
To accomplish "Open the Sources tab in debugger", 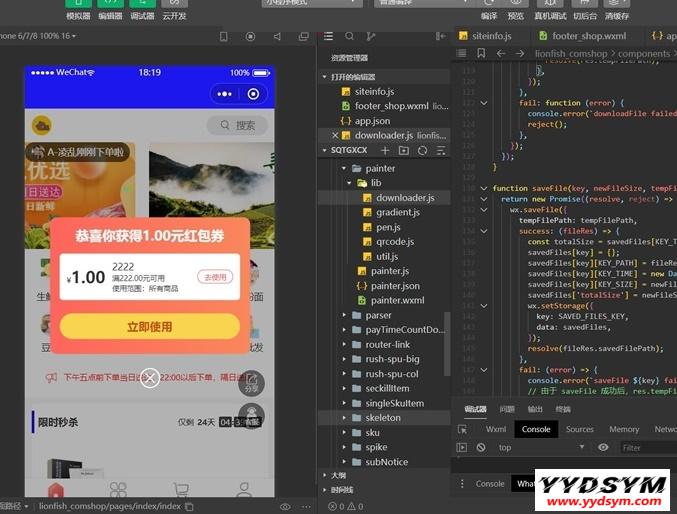I will click(579, 429).
